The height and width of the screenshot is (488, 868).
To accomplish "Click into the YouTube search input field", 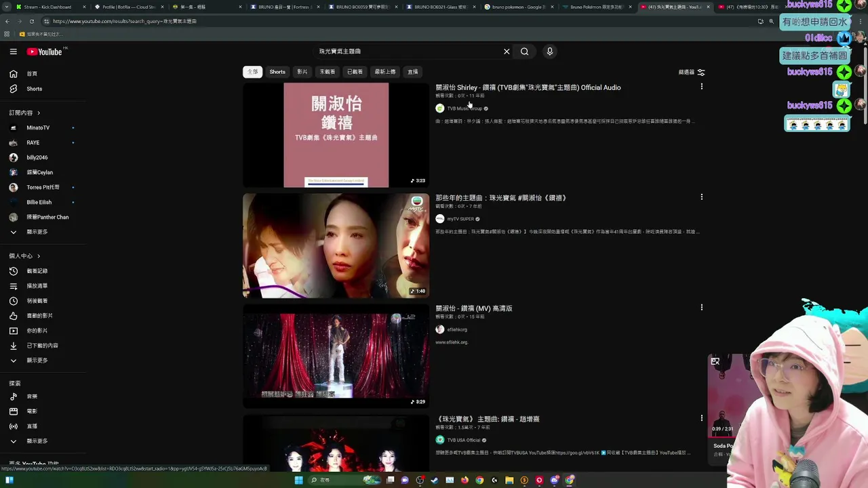I will click(407, 52).
